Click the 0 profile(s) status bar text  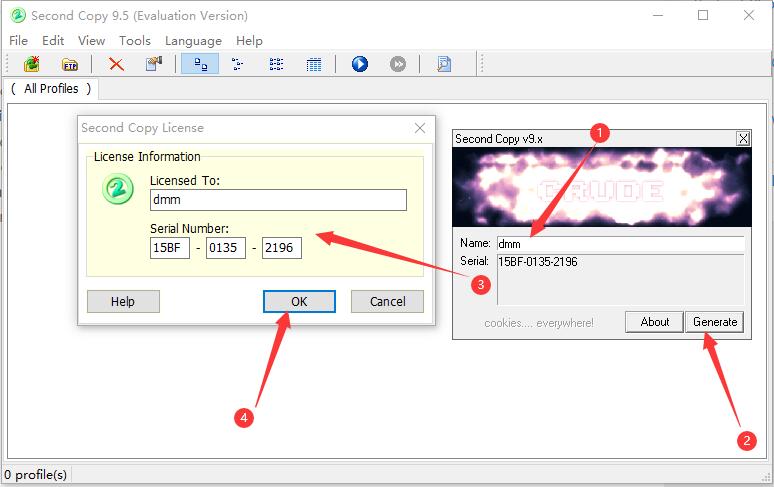36,475
